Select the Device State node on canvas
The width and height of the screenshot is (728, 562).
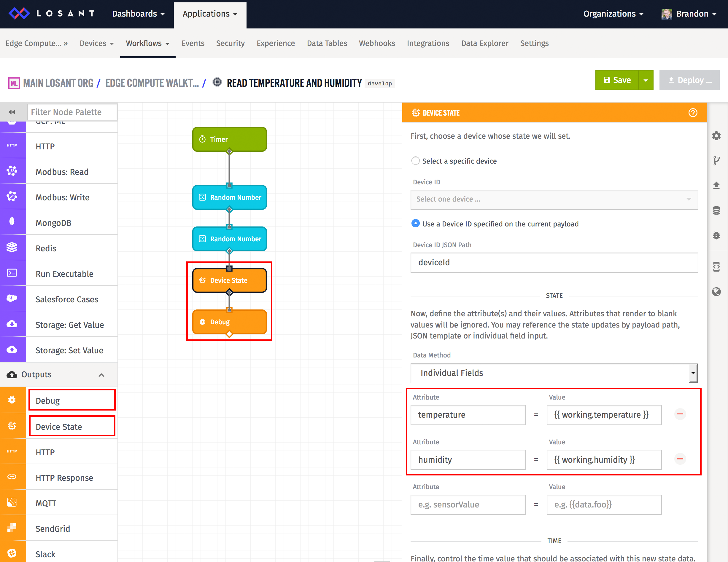click(x=229, y=280)
